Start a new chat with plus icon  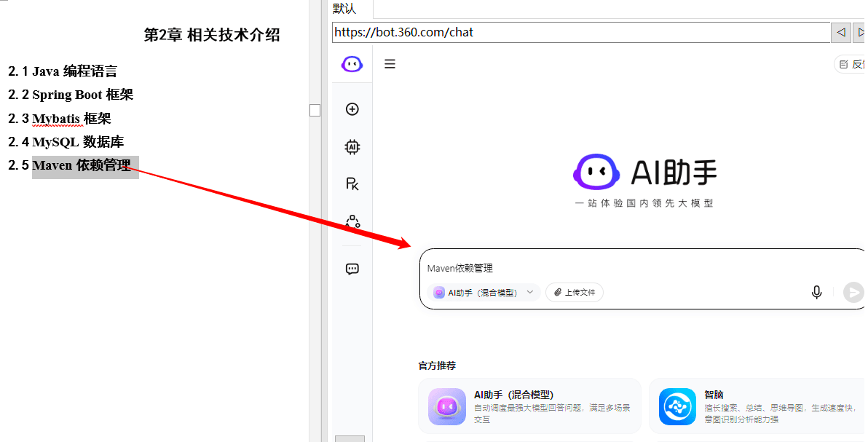pos(352,109)
